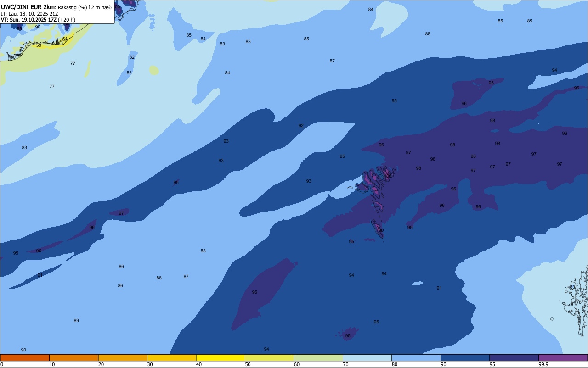This screenshot has height=368, width=588.
Task: Select the orange 10–20 legend color block
Action: (73, 357)
